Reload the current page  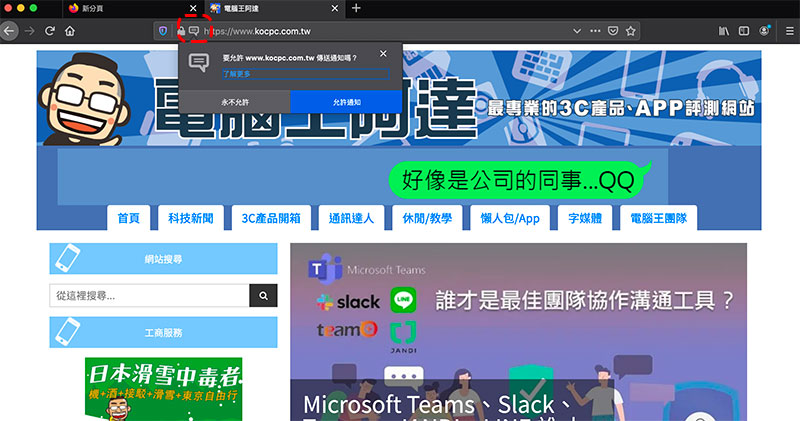[49, 31]
